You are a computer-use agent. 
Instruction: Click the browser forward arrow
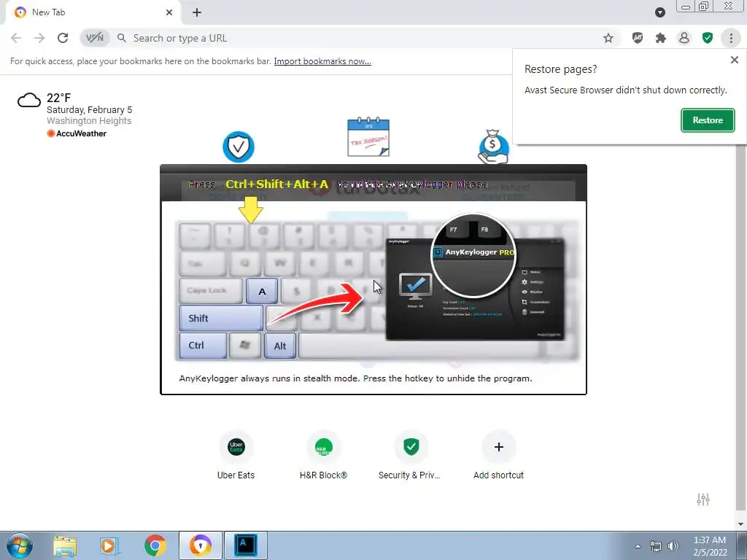click(x=39, y=38)
